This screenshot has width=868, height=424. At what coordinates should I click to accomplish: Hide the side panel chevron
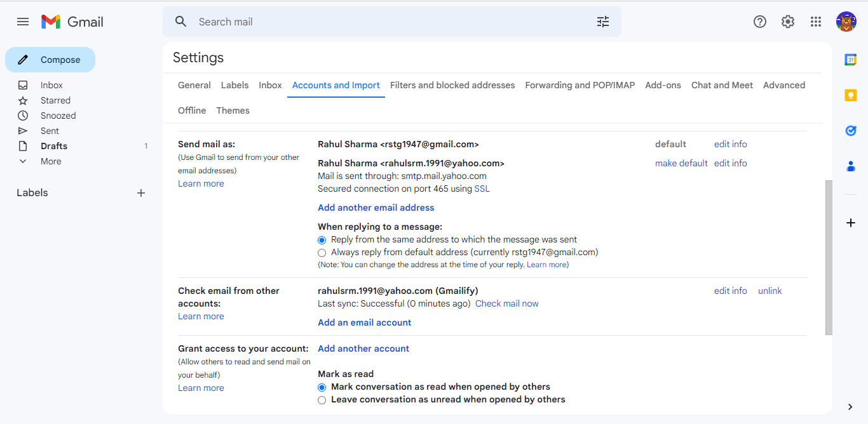pyautogui.click(x=851, y=407)
